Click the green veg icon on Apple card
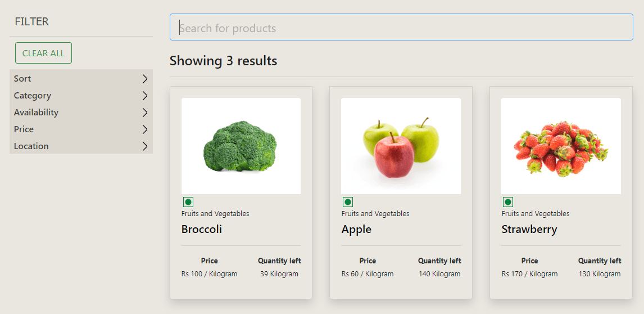This screenshot has height=314, width=644. 347,202
